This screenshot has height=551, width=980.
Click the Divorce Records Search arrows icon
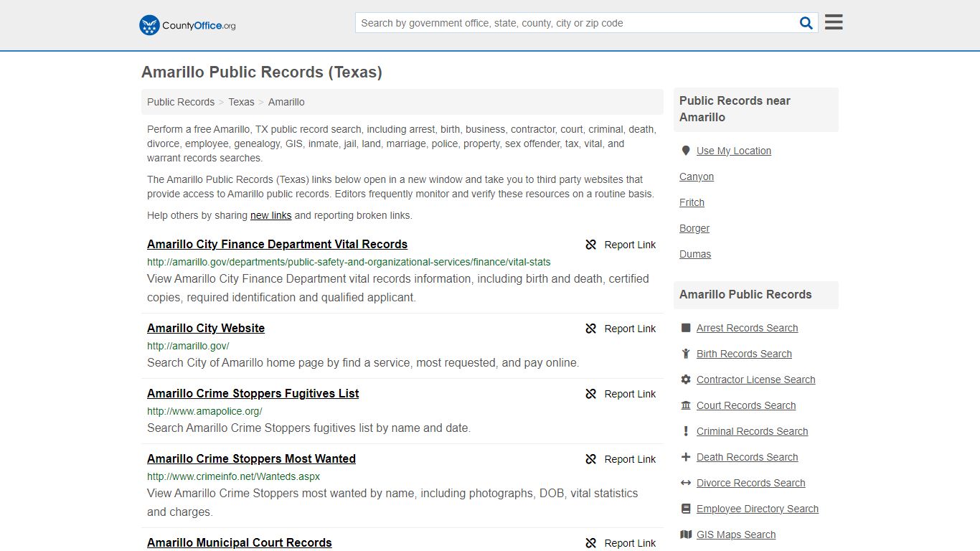(x=686, y=483)
